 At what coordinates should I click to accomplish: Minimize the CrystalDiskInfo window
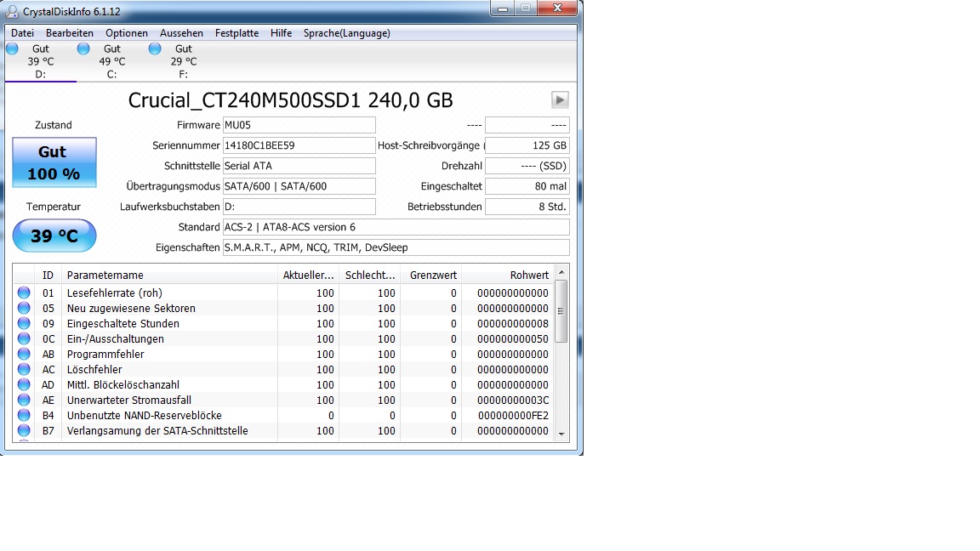pyautogui.click(x=502, y=9)
